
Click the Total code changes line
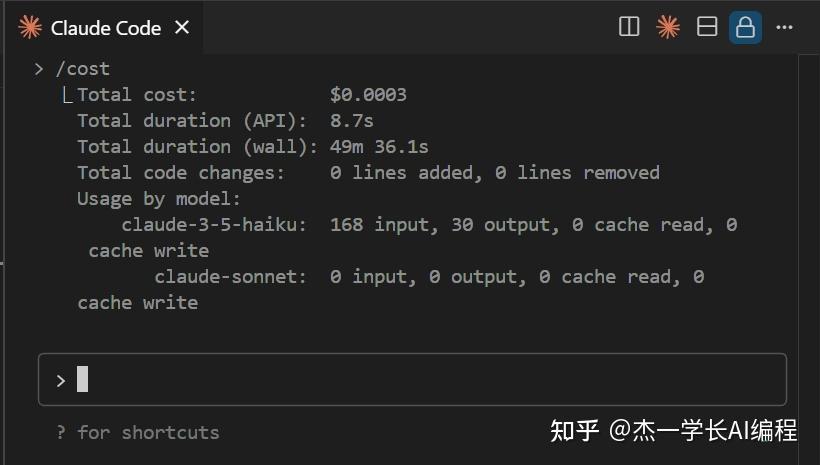pos(180,173)
